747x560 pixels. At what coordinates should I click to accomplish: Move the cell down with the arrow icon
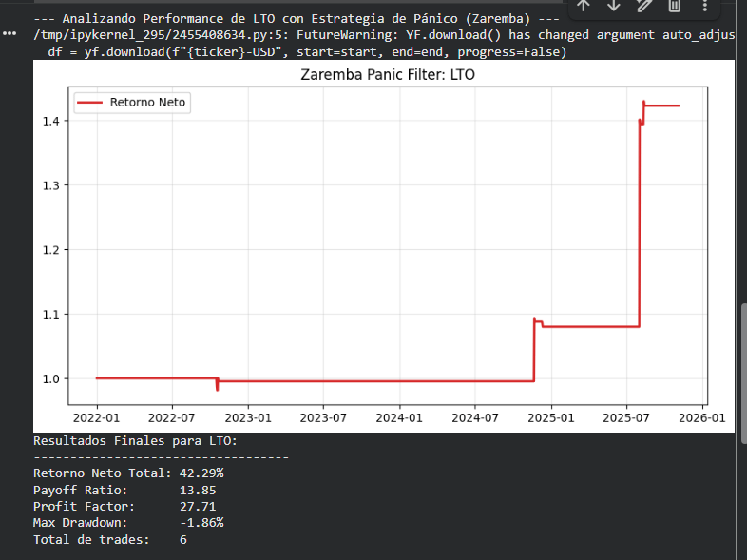(x=614, y=6)
